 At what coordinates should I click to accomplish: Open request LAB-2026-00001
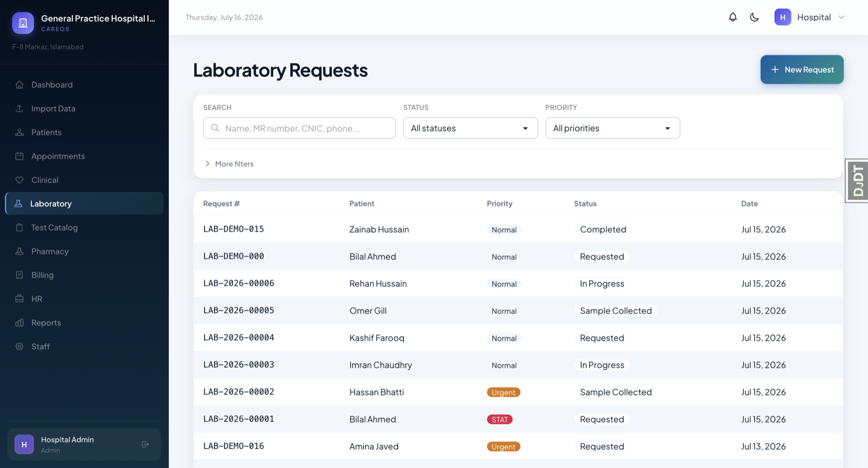[x=239, y=419]
